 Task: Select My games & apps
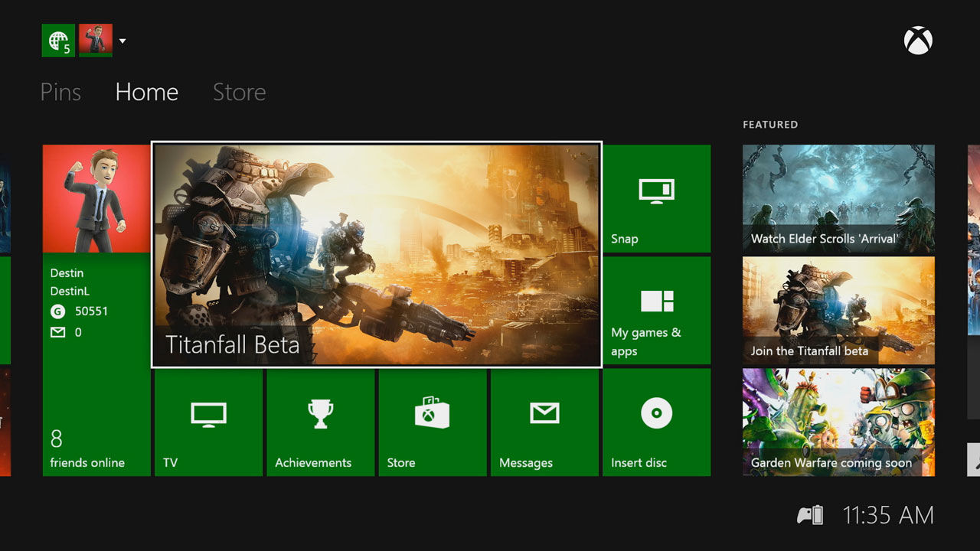click(656, 310)
